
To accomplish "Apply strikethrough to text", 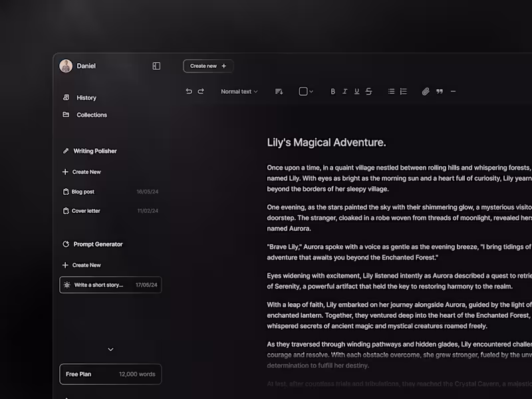I will tap(369, 91).
